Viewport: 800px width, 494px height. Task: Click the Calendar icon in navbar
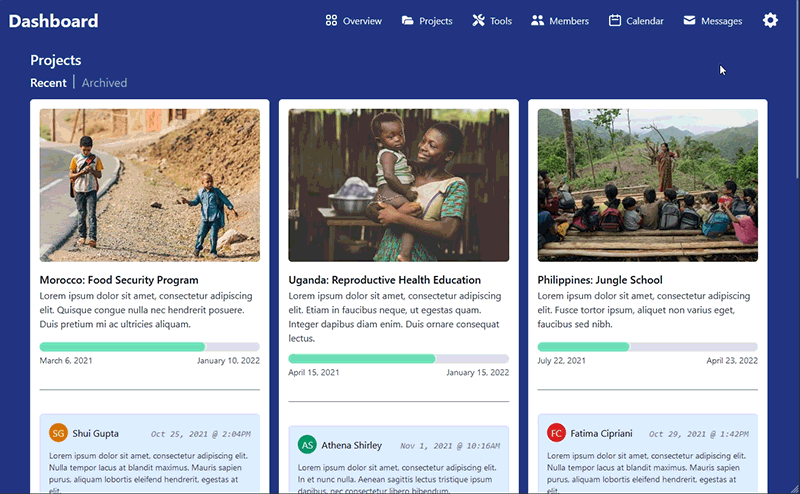click(x=615, y=21)
